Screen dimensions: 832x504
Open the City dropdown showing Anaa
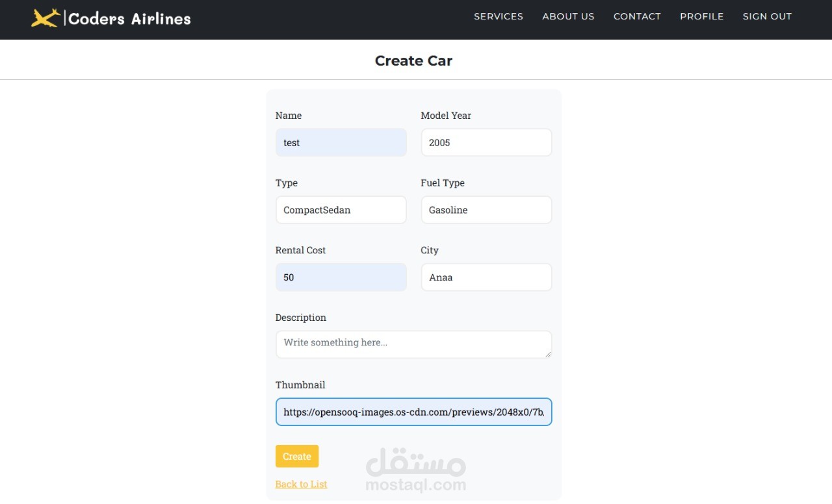(x=486, y=277)
